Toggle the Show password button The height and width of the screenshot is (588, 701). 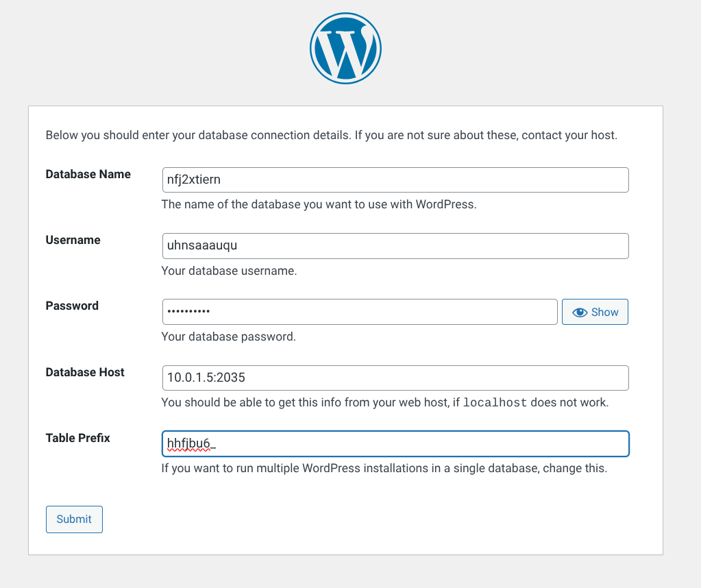tap(595, 312)
